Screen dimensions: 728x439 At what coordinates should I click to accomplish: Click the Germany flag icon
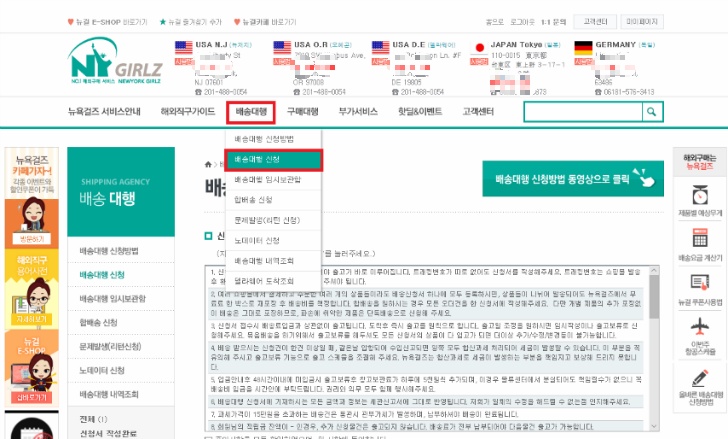(583, 48)
